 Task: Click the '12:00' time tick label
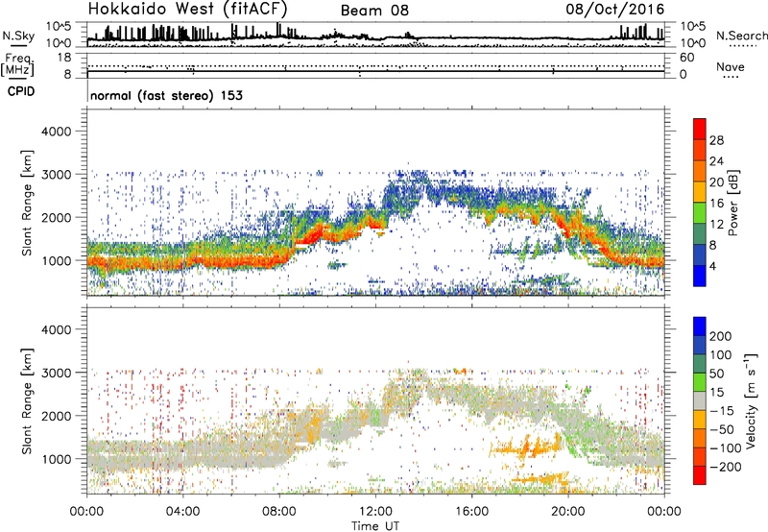375,511
